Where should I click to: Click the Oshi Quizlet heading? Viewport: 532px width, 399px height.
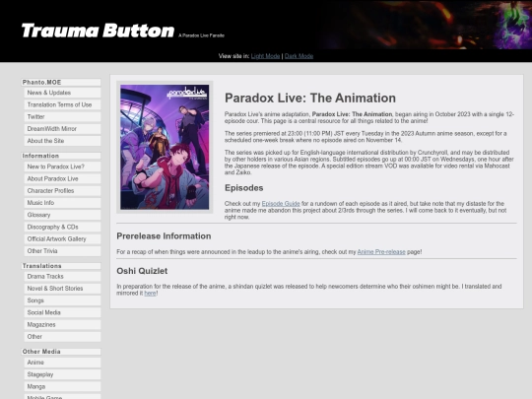click(142, 271)
